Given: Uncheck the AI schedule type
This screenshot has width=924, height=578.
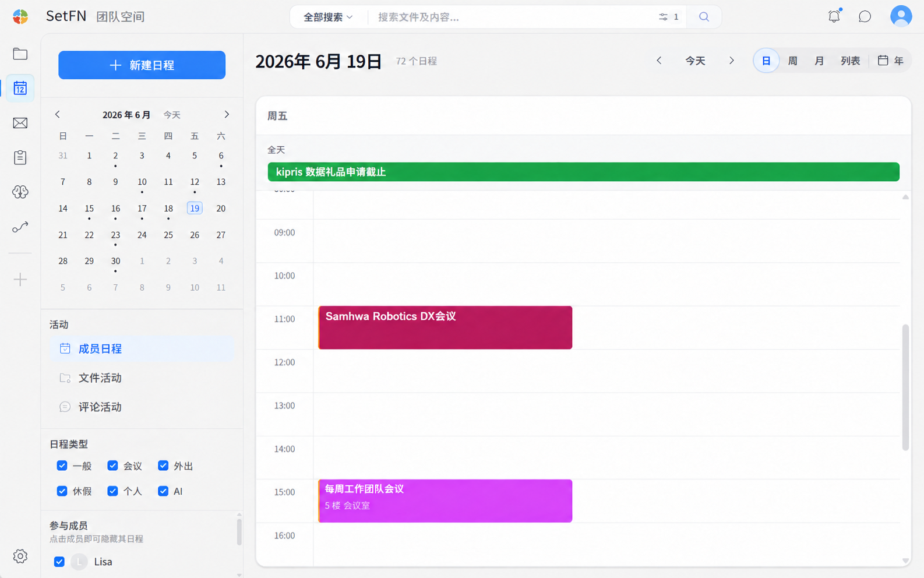Looking at the screenshot, I should click(163, 491).
